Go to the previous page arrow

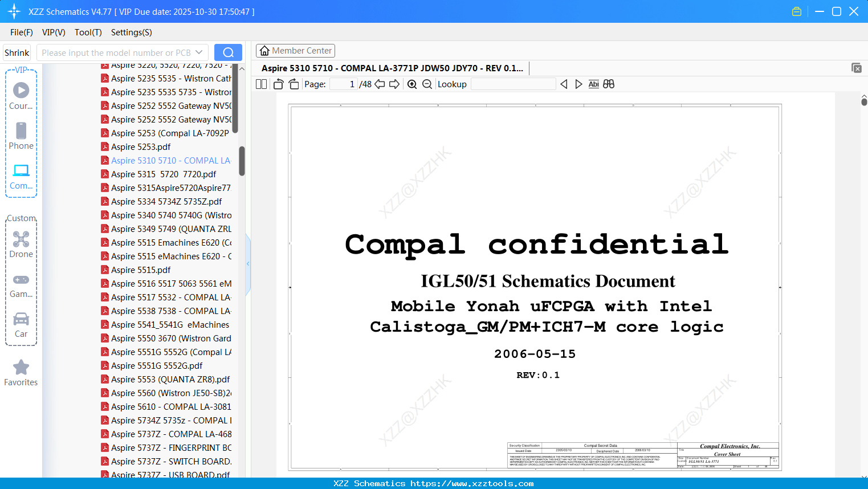tap(380, 84)
